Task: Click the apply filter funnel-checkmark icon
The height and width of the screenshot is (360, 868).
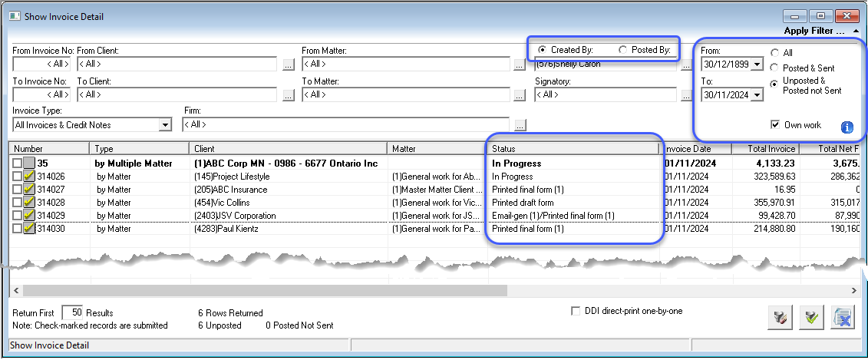Action: click(x=811, y=317)
